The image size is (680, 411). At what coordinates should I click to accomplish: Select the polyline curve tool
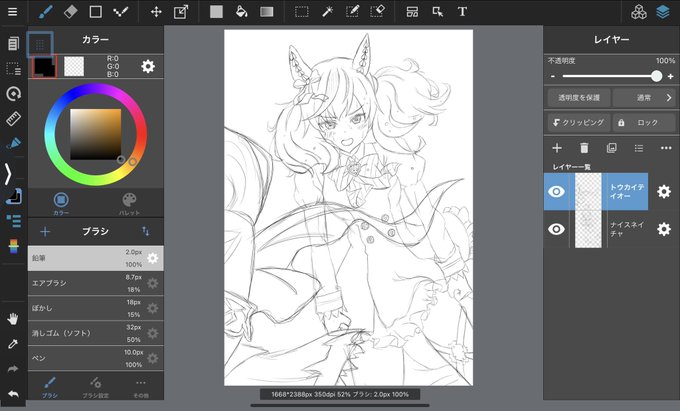click(121, 12)
